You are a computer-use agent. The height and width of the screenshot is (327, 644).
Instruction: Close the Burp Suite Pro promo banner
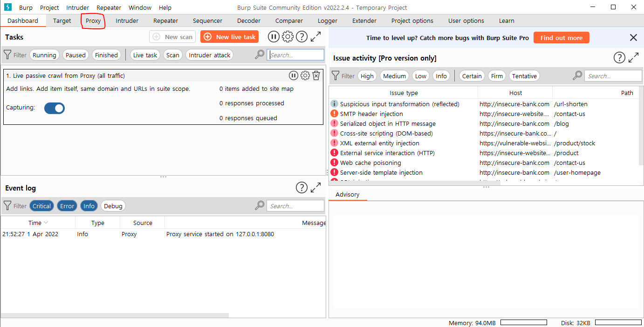[x=633, y=38]
